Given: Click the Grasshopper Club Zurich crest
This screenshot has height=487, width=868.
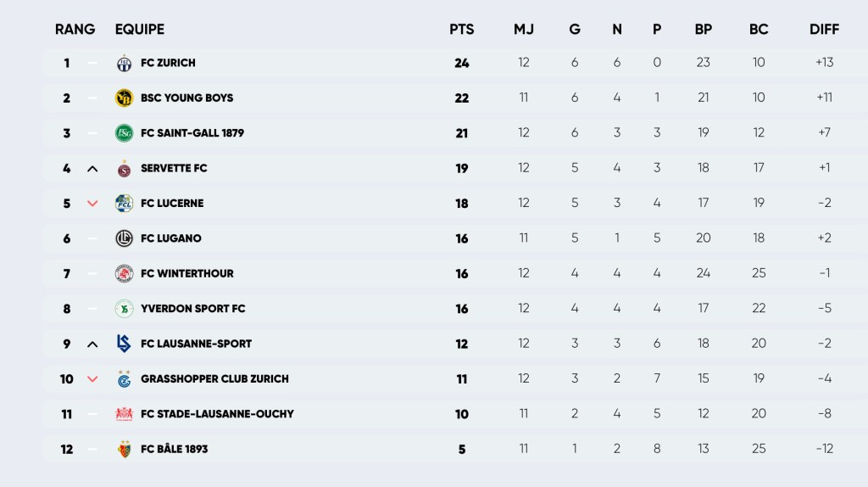Looking at the screenshot, I should point(124,379).
